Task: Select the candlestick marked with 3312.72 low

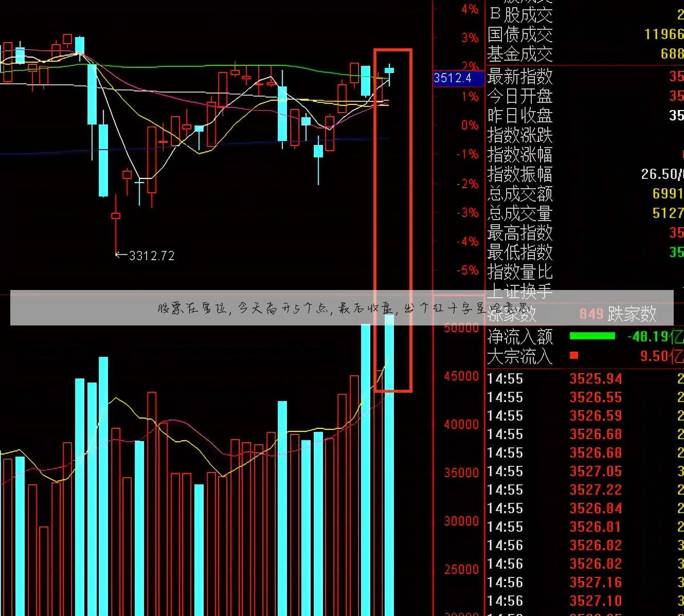Action: tap(116, 223)
